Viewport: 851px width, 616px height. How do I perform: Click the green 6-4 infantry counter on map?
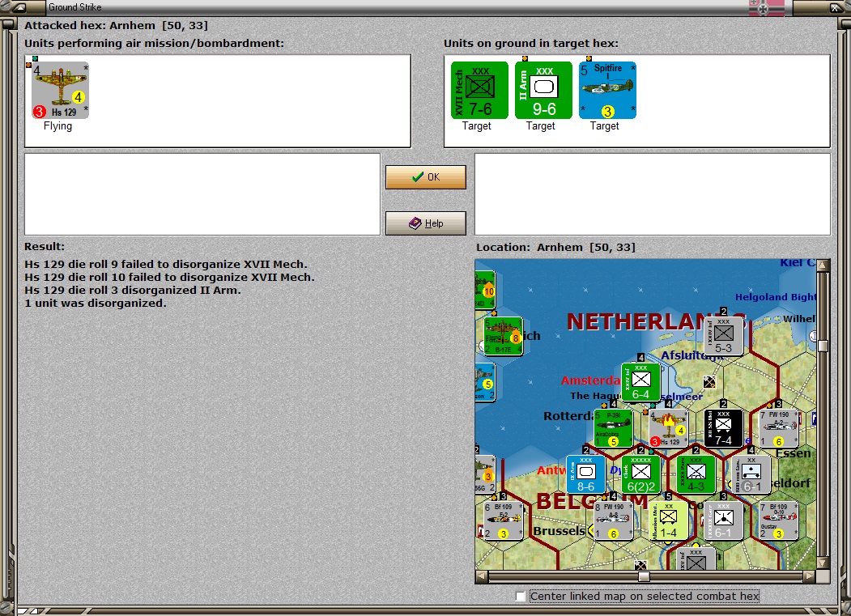point(641,383)
